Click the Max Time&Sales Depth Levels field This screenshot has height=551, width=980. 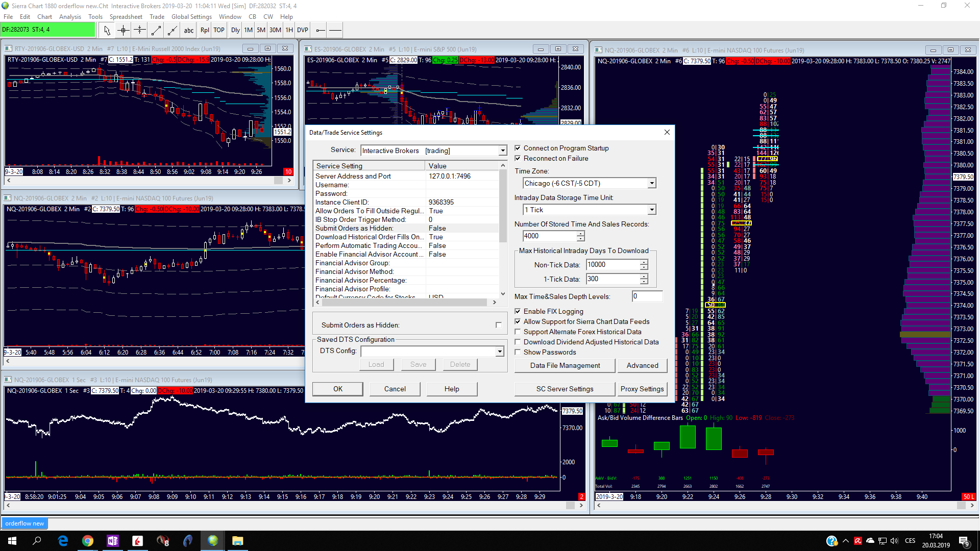[647, 296]
